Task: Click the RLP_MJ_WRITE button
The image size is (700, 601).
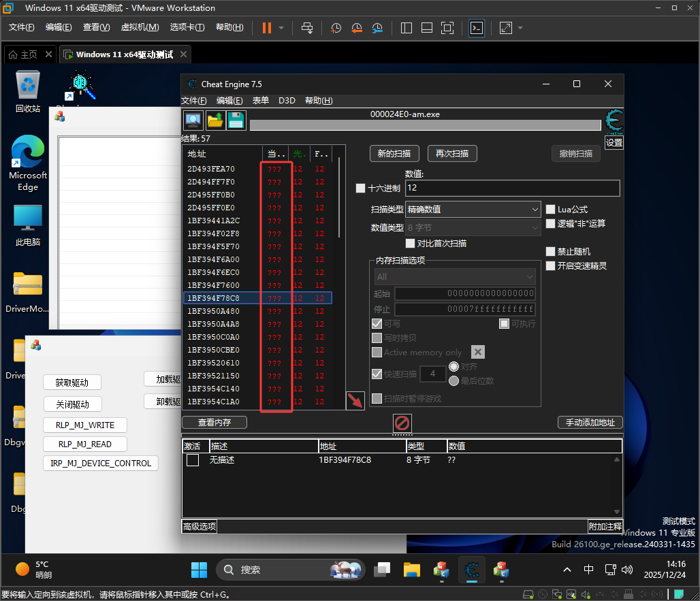Action: coord(85,425)
